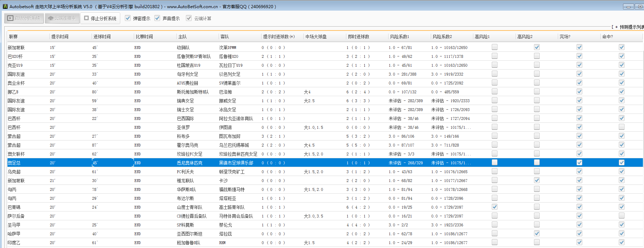The width and height of the screenshot is (644, 248).
Task: Check 命中? for the 圣保罗 vs 伊图诺 row
Action: (x=622, y=127)
